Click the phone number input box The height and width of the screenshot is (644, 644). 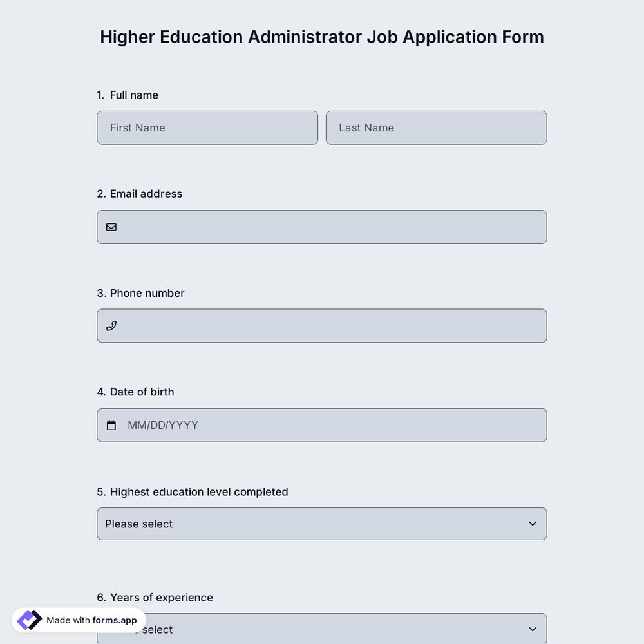[x=322, y=325]
